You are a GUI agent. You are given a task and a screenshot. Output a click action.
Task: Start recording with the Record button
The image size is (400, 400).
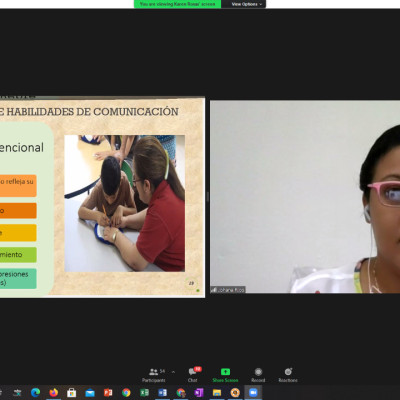(x=258, y=375)
